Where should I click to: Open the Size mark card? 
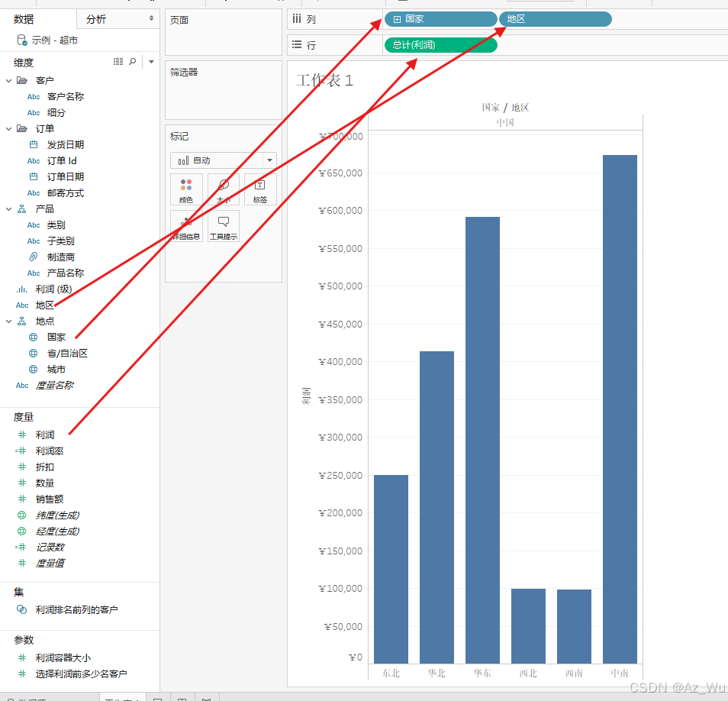pos(224,189)
